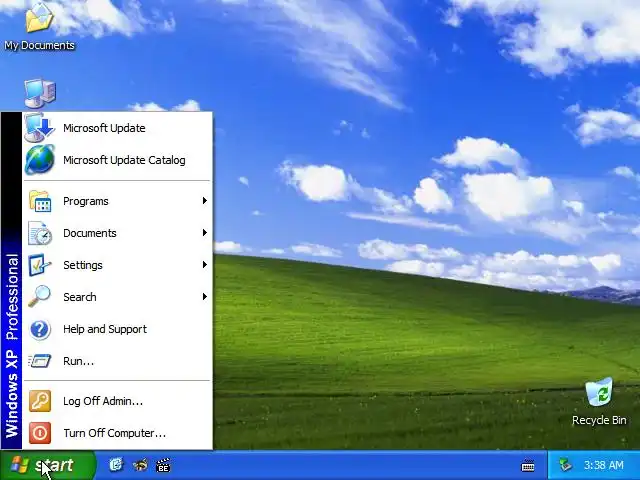Open the Recycle Bin on the desktop
The image size is (640, 480).
tap(599, 402)
